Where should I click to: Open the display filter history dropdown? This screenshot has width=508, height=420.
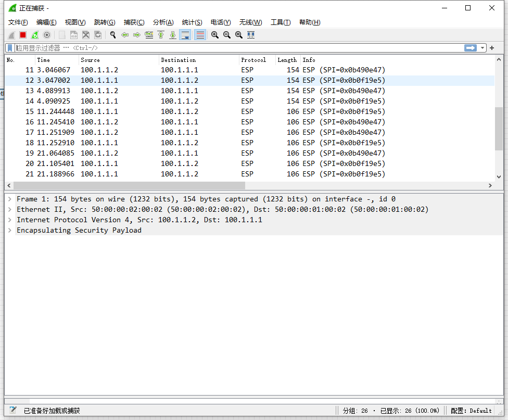point(483,48)
